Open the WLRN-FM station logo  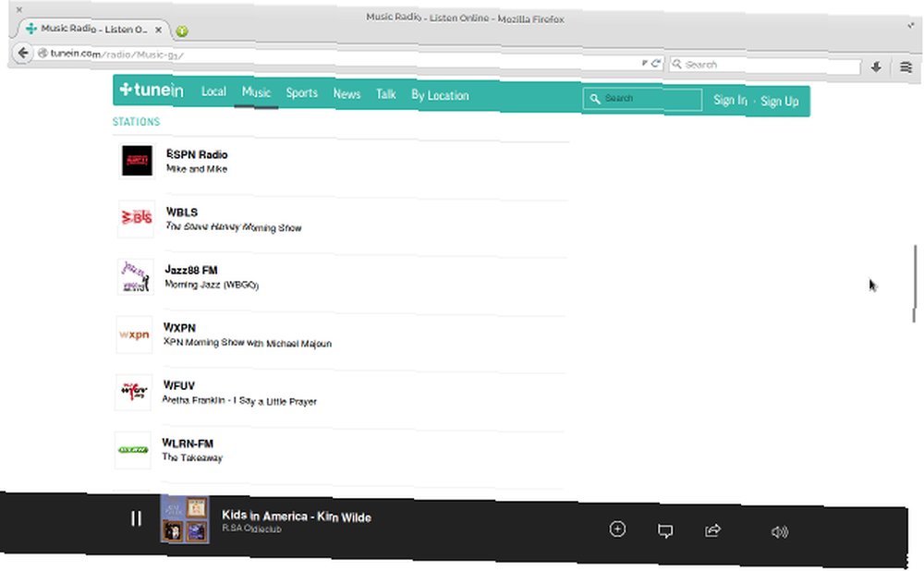coord(132,450)
